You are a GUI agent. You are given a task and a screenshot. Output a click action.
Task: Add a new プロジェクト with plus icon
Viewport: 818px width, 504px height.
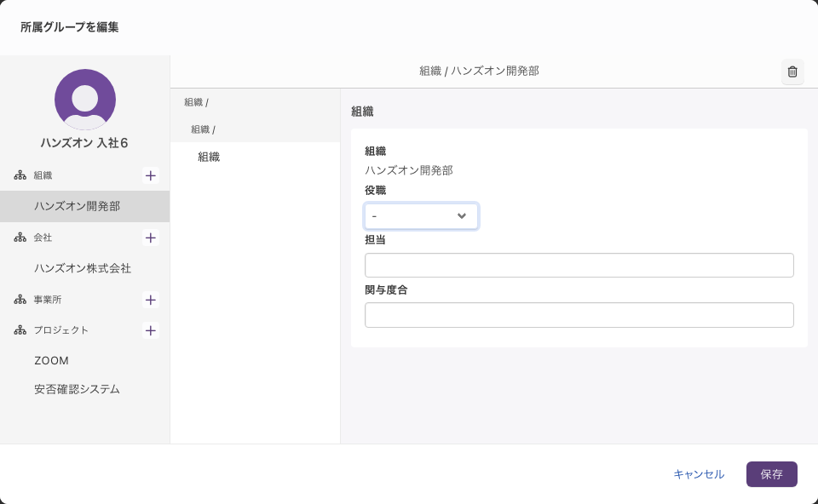coord(151,330)
